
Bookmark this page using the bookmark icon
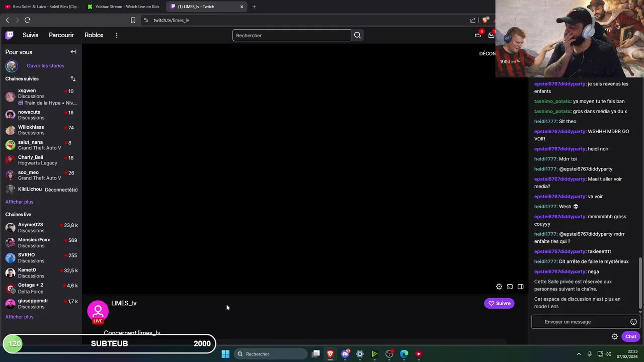pyautogui.click(x=133, y=20)
